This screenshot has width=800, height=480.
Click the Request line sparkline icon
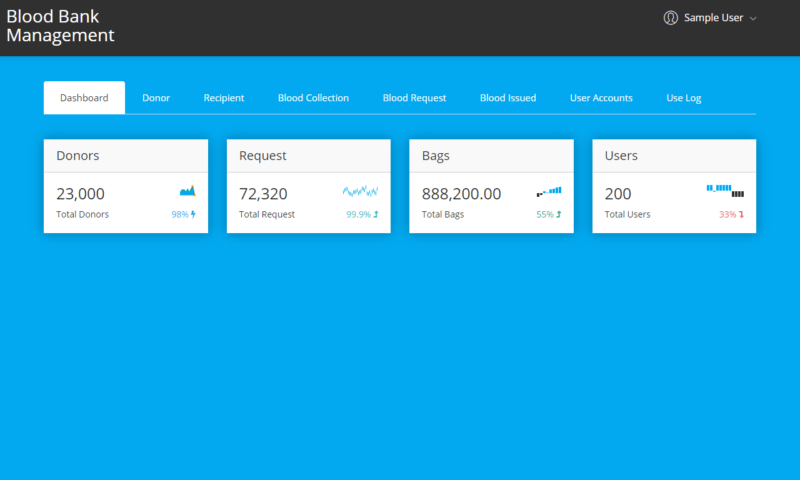click(x=360, y=190)
